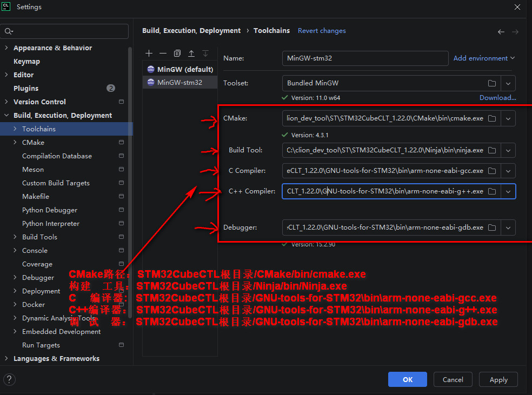Click the OK button
The image size is (532, 395).
coord(408,379)
